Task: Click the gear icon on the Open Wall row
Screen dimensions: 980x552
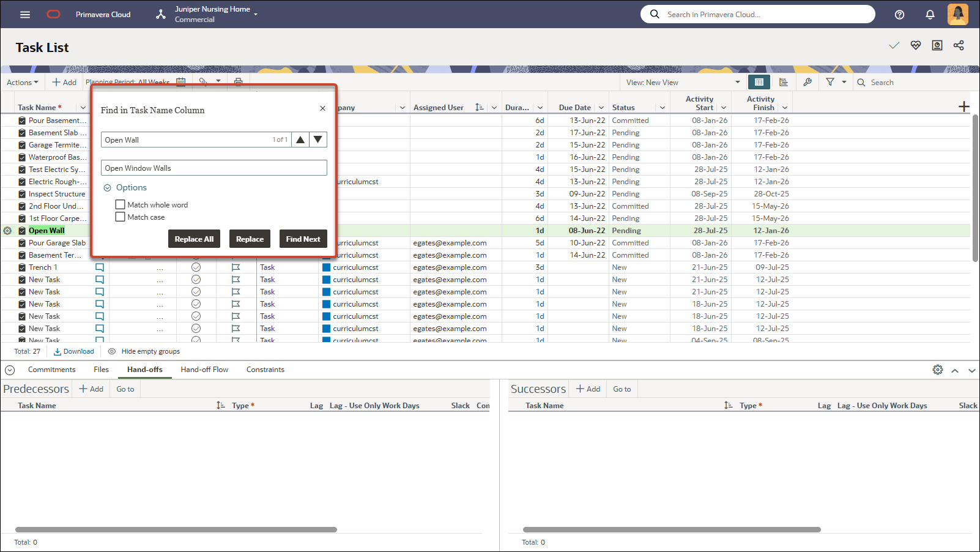Action: tap(7, 231)
